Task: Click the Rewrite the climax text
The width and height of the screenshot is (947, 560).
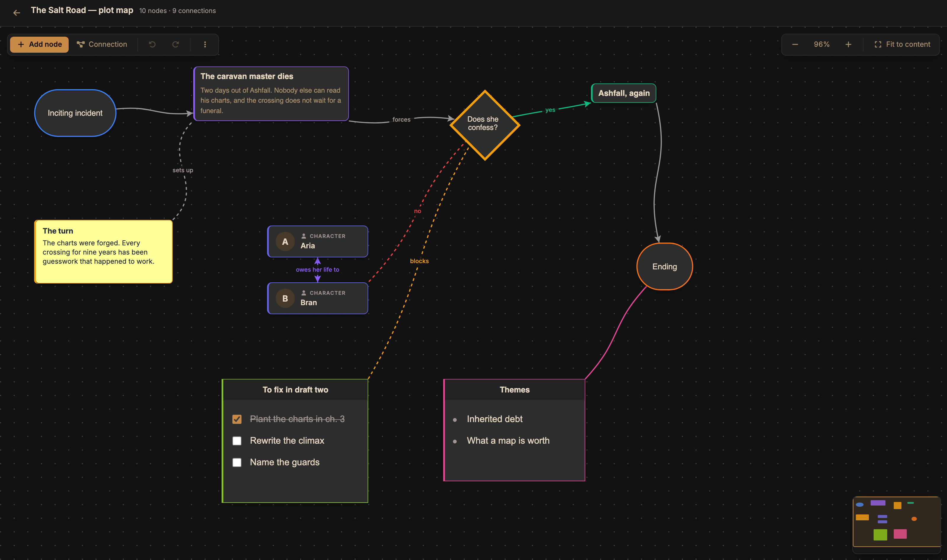Action: [287, 440]
